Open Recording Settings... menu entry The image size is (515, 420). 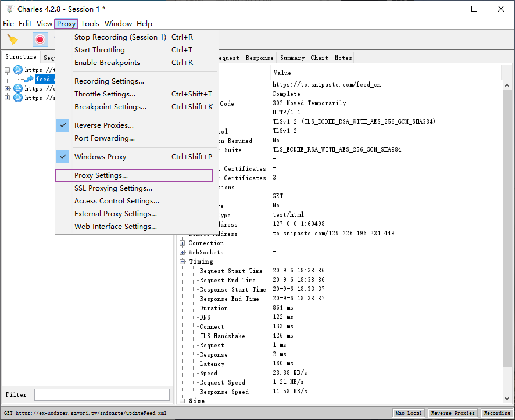(136, 81)
